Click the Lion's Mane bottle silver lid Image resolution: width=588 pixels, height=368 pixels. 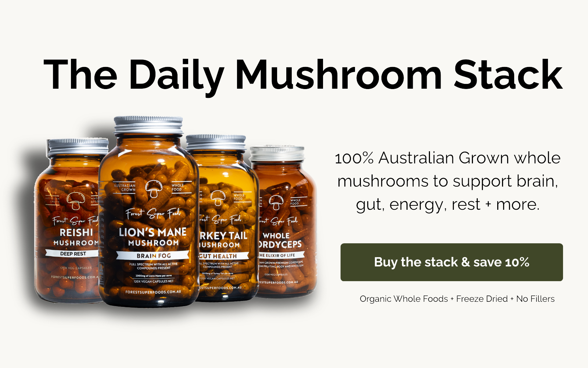148,125
